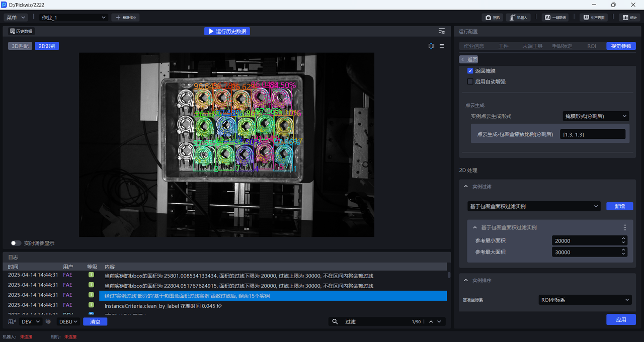Image resolution: width=644 pixels, height=342 pixels.
Task: Increase the 参考最小面积 value with stepper
Action: tap(623, 238)
